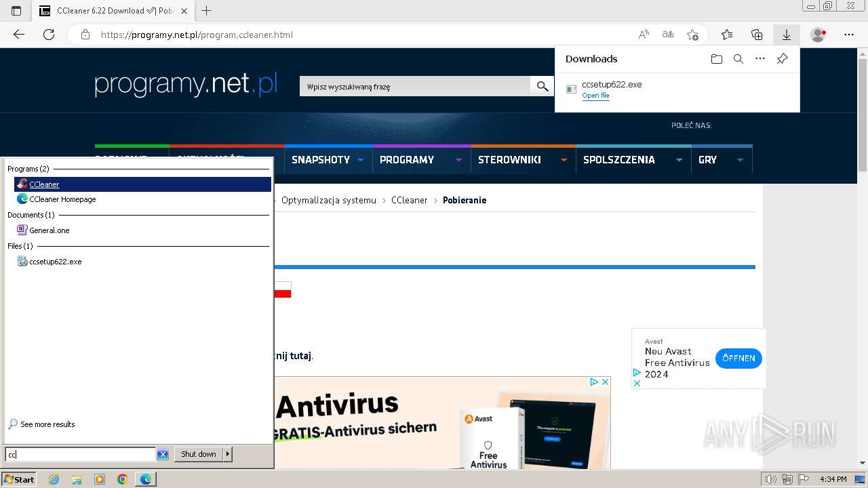Open File Explorer from taskbar
Screen dimensions: 868x488
[77, 479]
